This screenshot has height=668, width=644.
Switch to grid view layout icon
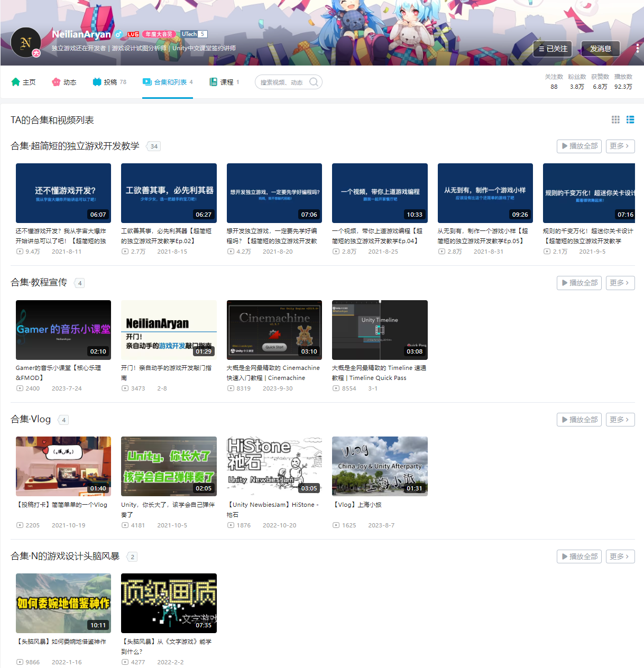[615, 119]
